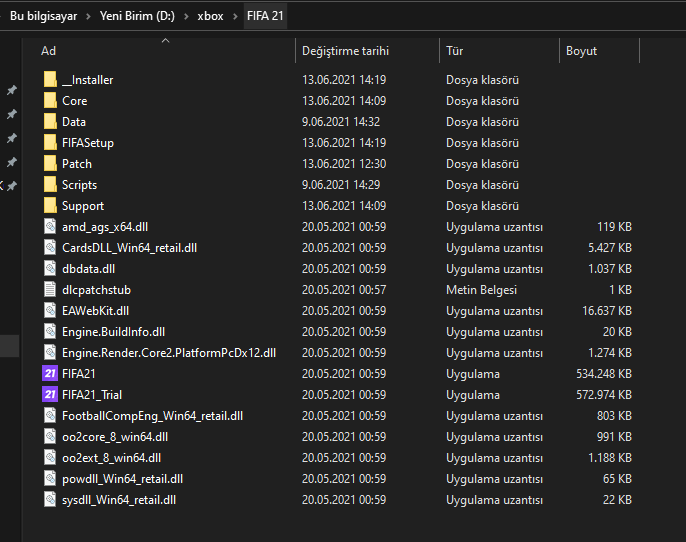Click the powdll_Win64_retail.dll file name
The image size is (686, 542).
[122, 479]
